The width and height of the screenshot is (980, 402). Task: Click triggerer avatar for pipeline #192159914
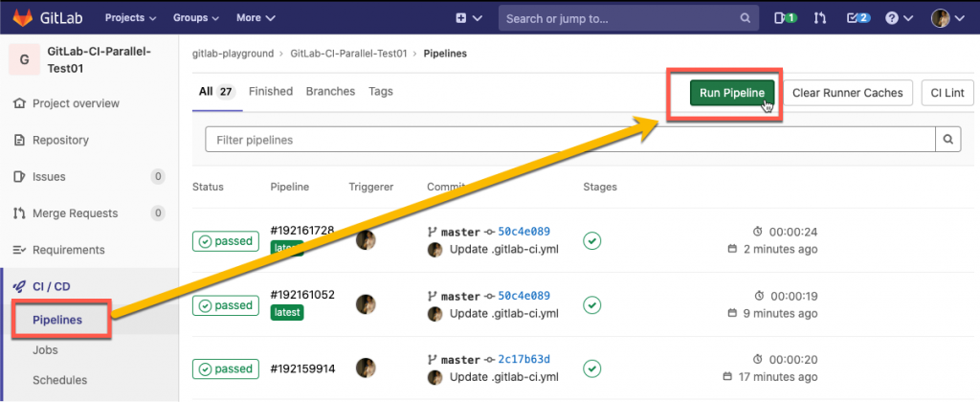pyautogui.click(x=366, y=368)
